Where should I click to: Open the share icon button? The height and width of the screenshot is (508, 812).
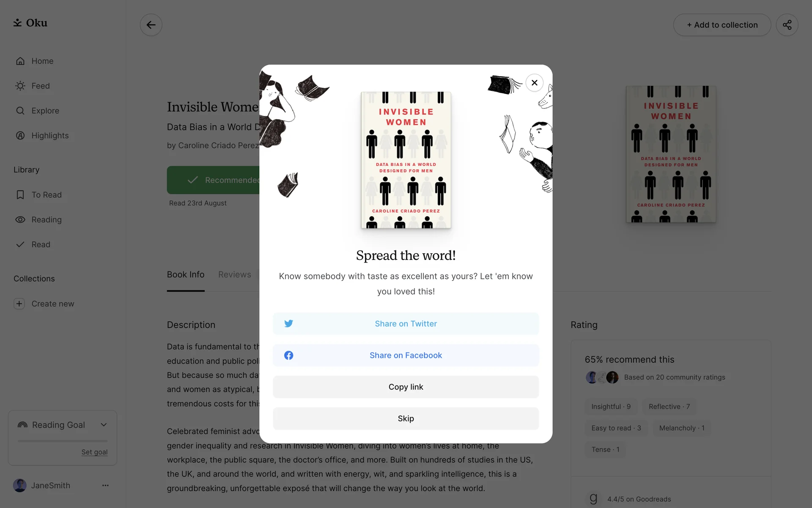(787, 25)
